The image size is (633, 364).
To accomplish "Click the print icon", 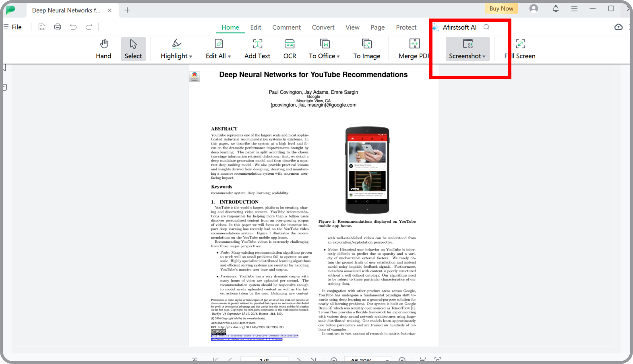I will (x=58, y=27).
